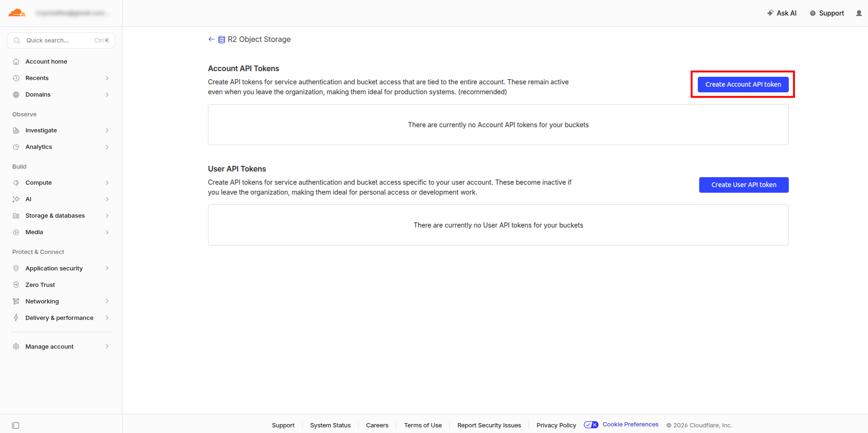Click the Domains globe icon
868x433 pixels.
(16, 95)
